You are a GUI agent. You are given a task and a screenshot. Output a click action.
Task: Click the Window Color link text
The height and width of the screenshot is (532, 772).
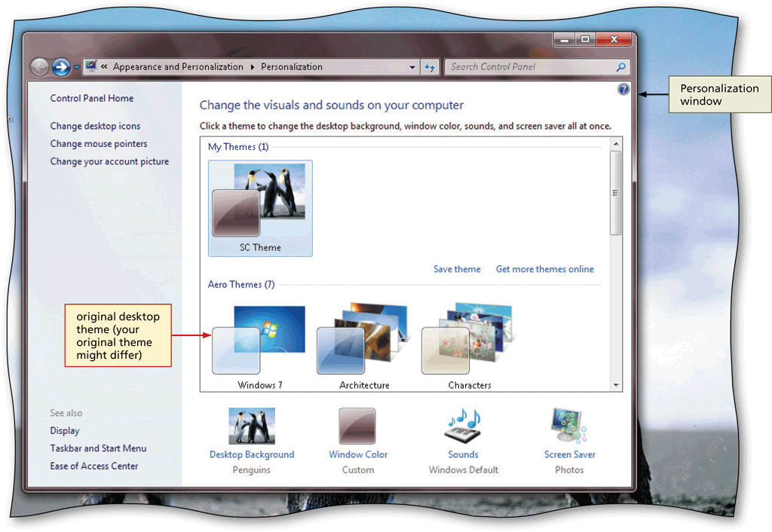point(358,454)
